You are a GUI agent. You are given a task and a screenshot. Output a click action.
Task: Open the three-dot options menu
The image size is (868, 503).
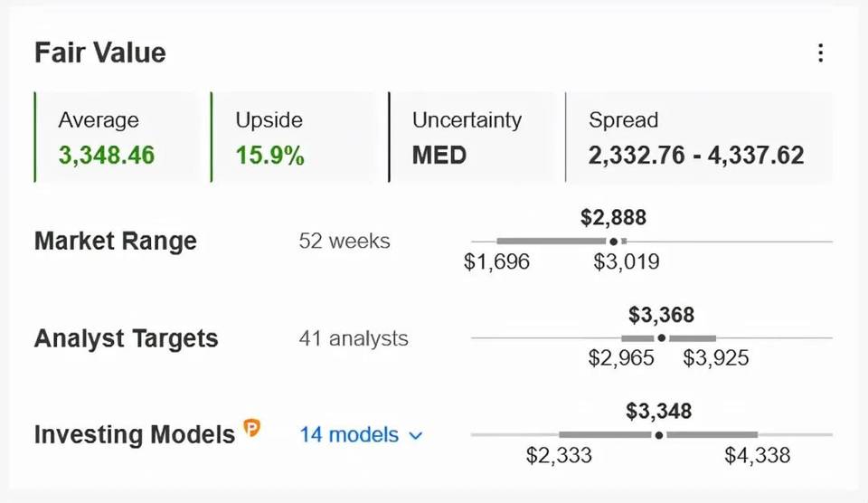(x=820, y=53)
